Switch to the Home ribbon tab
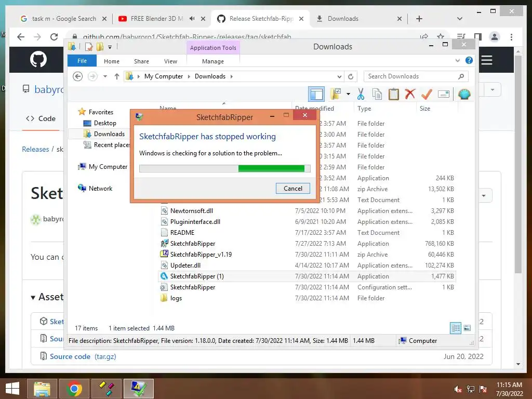532x399 pixels. pyautogui.click(x=112, y=61)
